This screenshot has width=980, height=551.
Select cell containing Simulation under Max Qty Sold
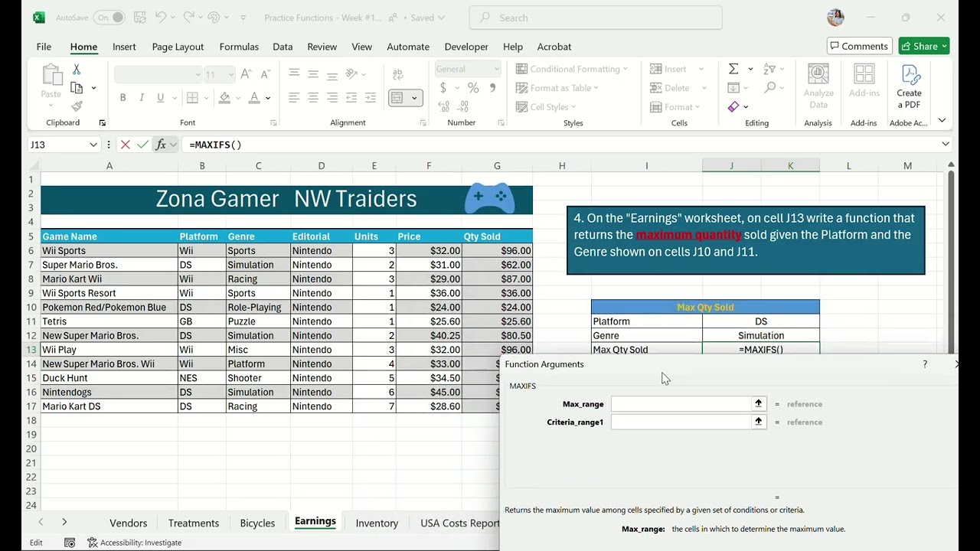(761, 335)
